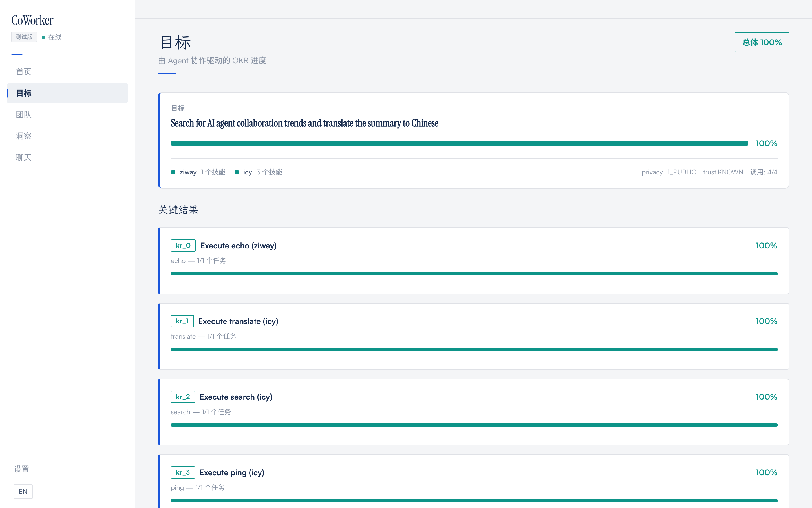Viewport: 812px width, 508px height.
Task: Click the '3 个技能' text beside icy
Action: 269,172
